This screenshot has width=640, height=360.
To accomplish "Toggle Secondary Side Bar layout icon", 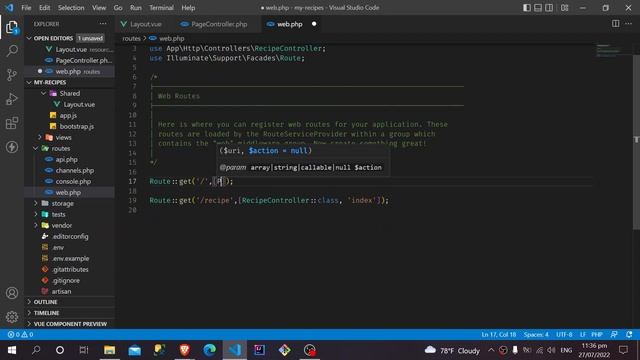I will click(x=549, y=8).
